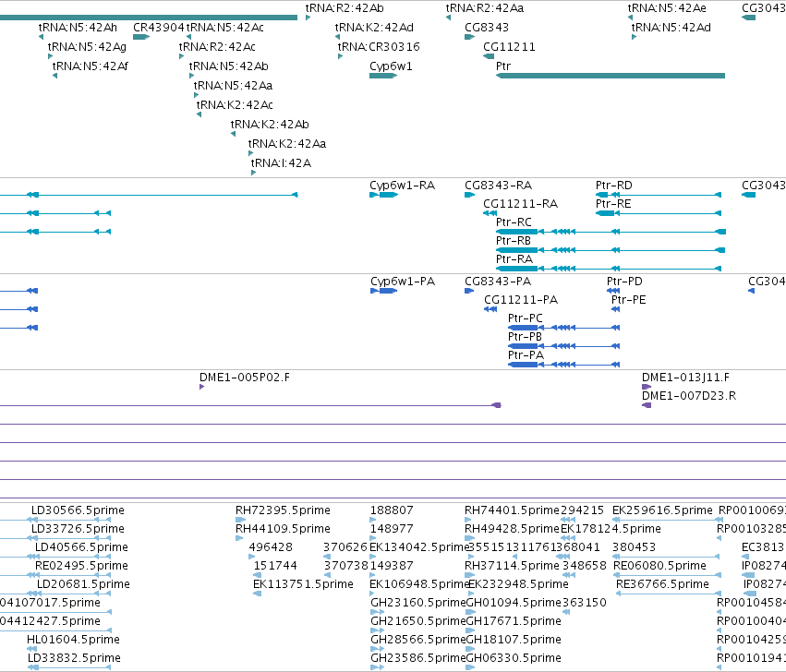Click the tRNA:R2:42Ab gene label
This screenshot has height=672, width=786.
[345, 8]
